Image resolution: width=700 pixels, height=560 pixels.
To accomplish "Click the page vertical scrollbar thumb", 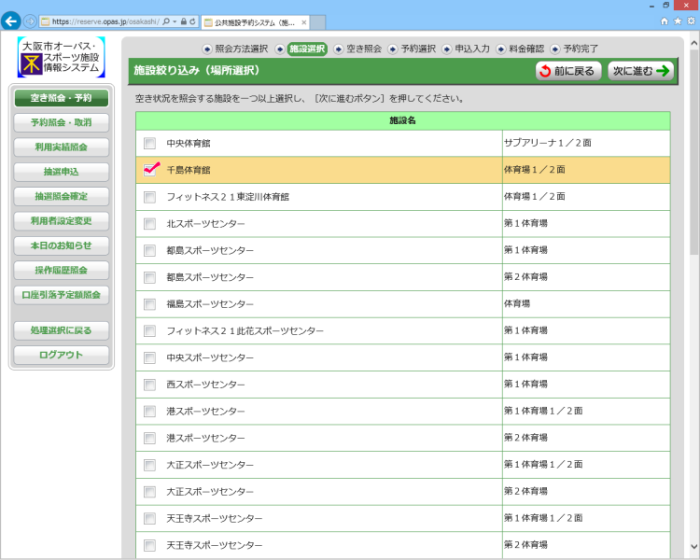I will 694,153.
